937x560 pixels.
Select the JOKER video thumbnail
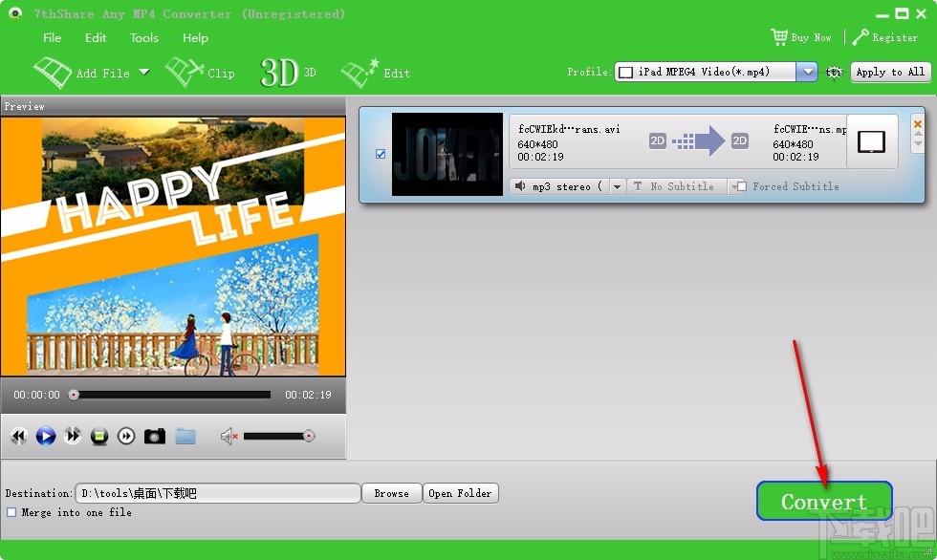[x=447, y=154]
